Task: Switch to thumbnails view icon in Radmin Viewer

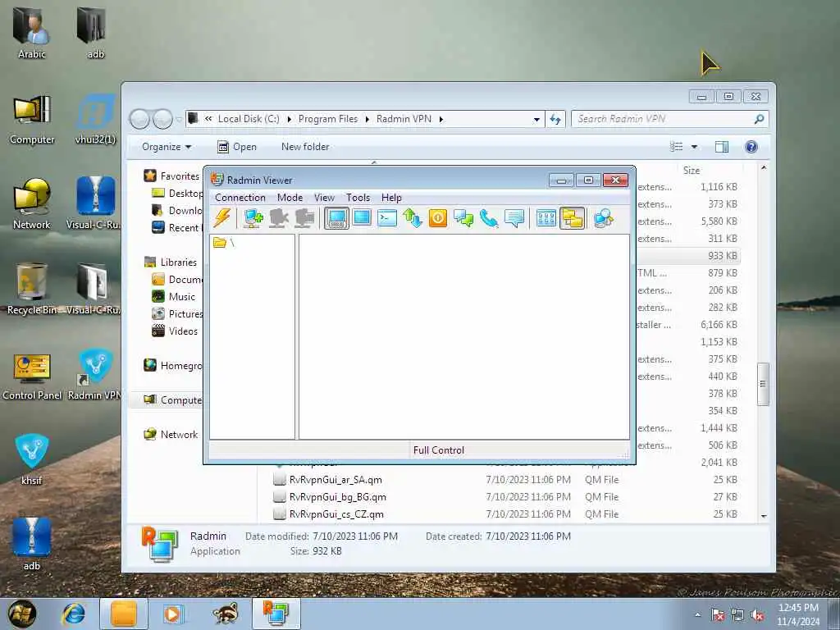Action: tap(546, 218)
